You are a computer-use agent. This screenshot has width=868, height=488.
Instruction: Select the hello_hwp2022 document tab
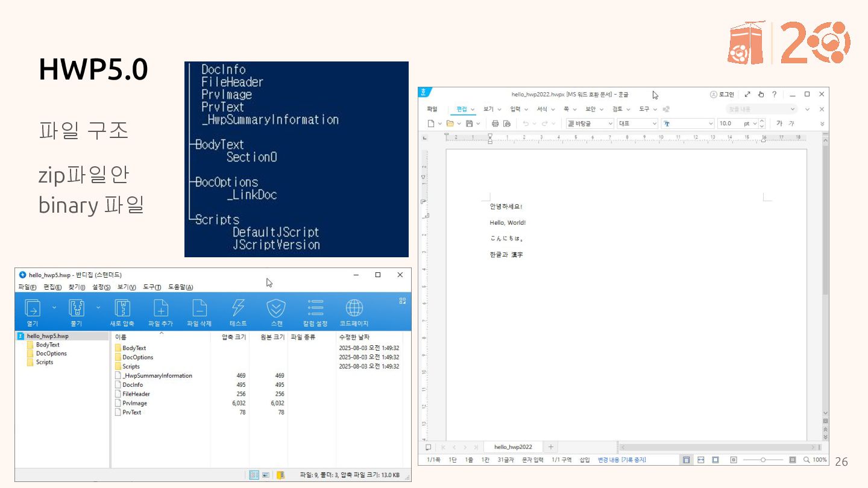coord(513,447)
